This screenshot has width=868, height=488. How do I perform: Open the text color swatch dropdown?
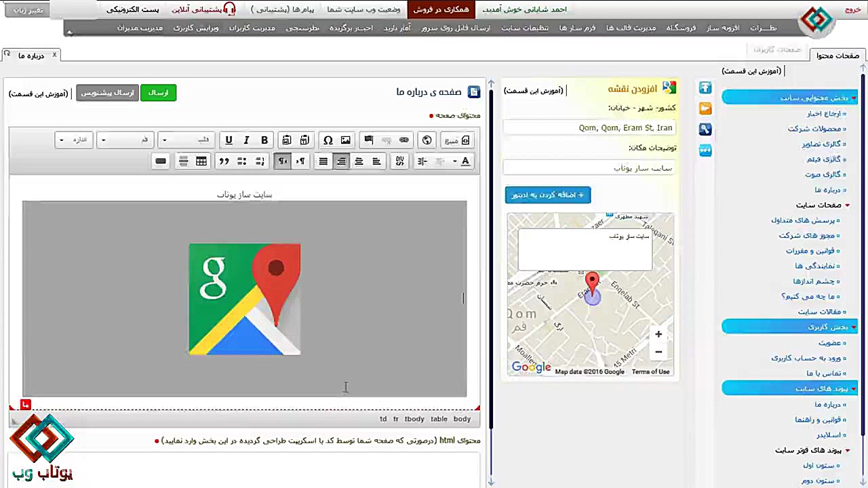[454, 161]
